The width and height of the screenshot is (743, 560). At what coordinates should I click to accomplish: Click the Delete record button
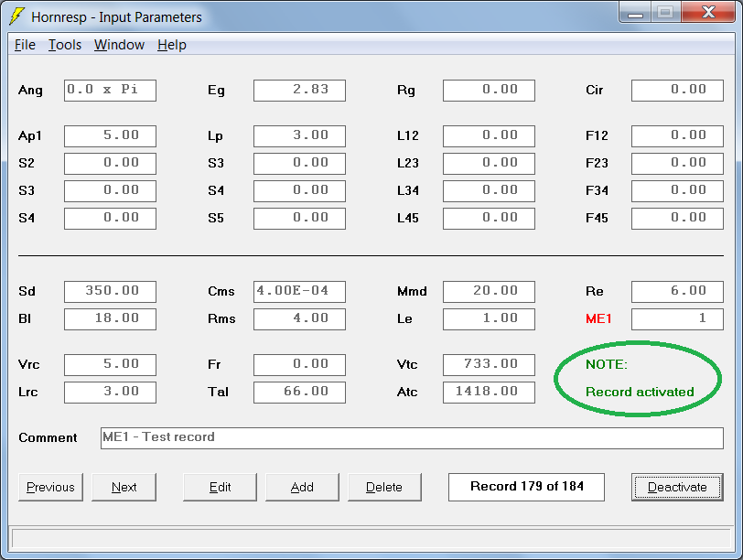[384, 487]
